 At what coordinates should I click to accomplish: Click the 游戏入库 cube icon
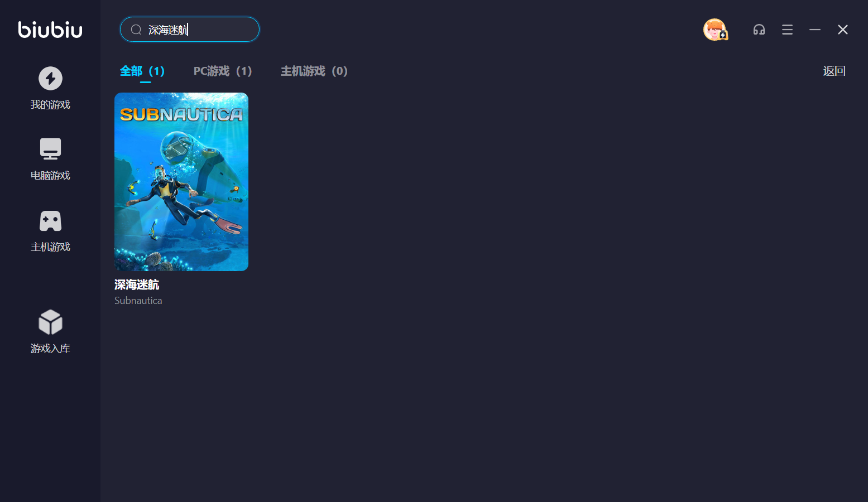50,322
